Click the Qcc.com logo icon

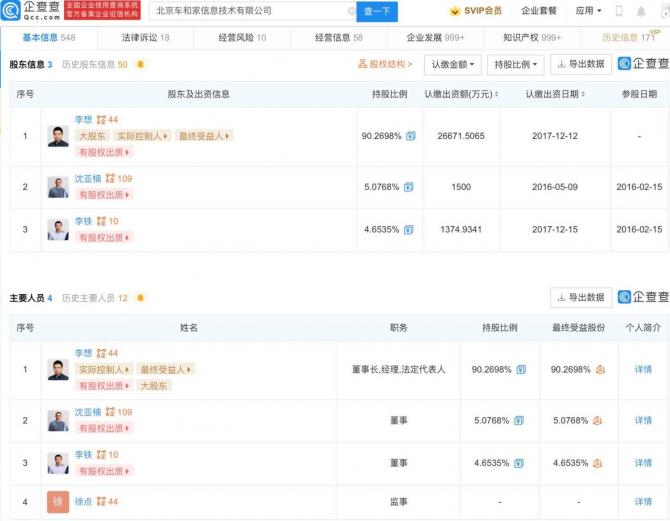(10, 11)
